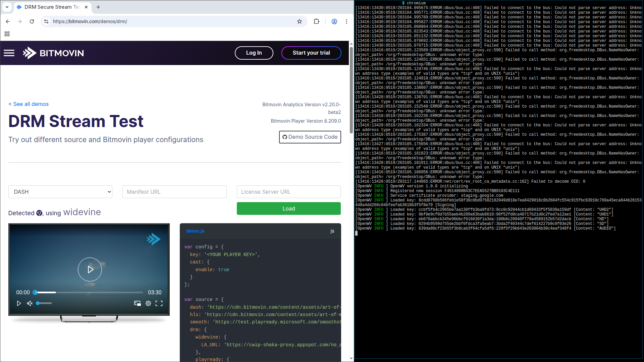Enter fullscreen in the video player

point(159,303)
